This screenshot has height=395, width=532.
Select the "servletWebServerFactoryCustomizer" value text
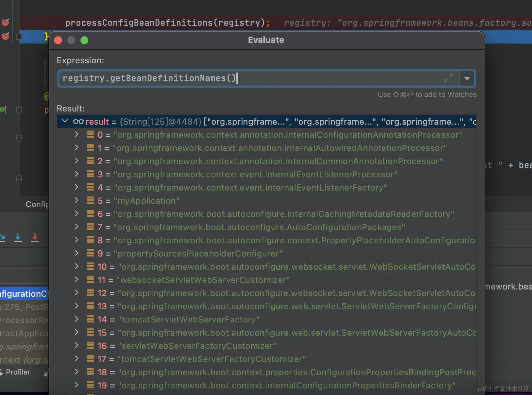[x=197, y=346]
